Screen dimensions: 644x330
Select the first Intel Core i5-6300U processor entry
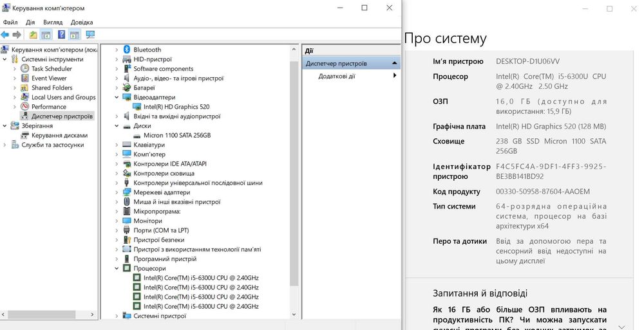point(201,278)
